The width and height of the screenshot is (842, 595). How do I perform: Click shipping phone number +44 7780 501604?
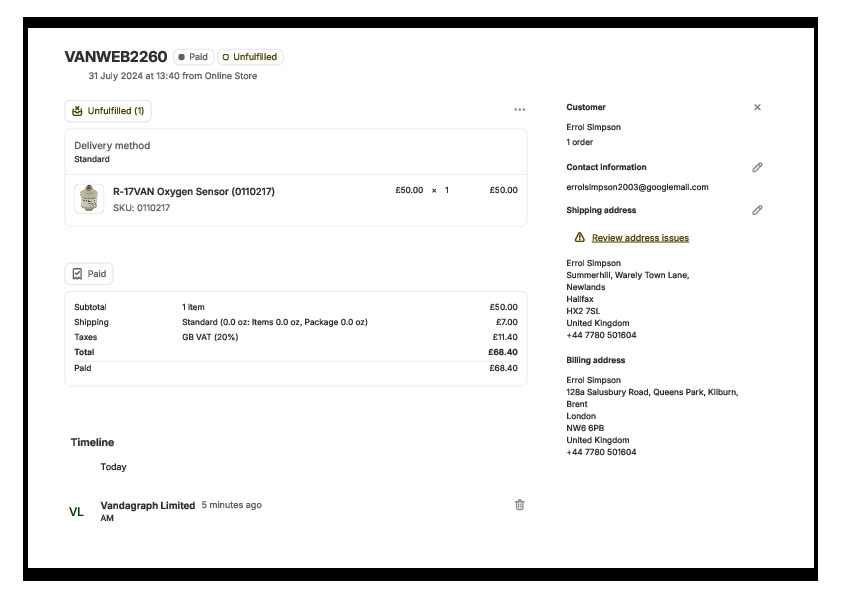click(601, 335)
